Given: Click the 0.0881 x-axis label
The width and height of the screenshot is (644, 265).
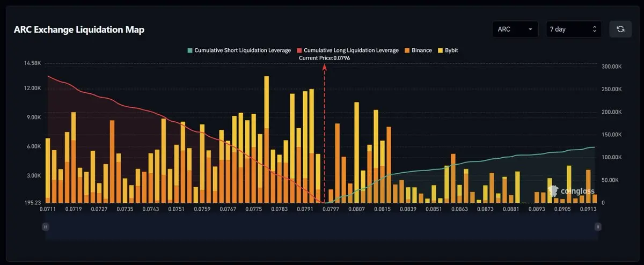Looking at the screenshot, I should [511, 210].
